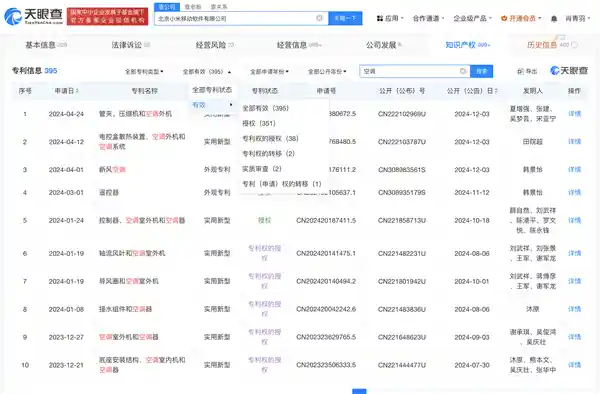Open the 合作通道 dropdown
The image size is (600, 394).
428,18
